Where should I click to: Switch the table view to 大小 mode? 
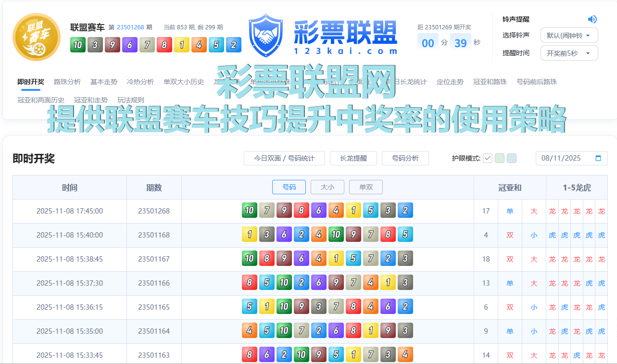pos(327,187)
